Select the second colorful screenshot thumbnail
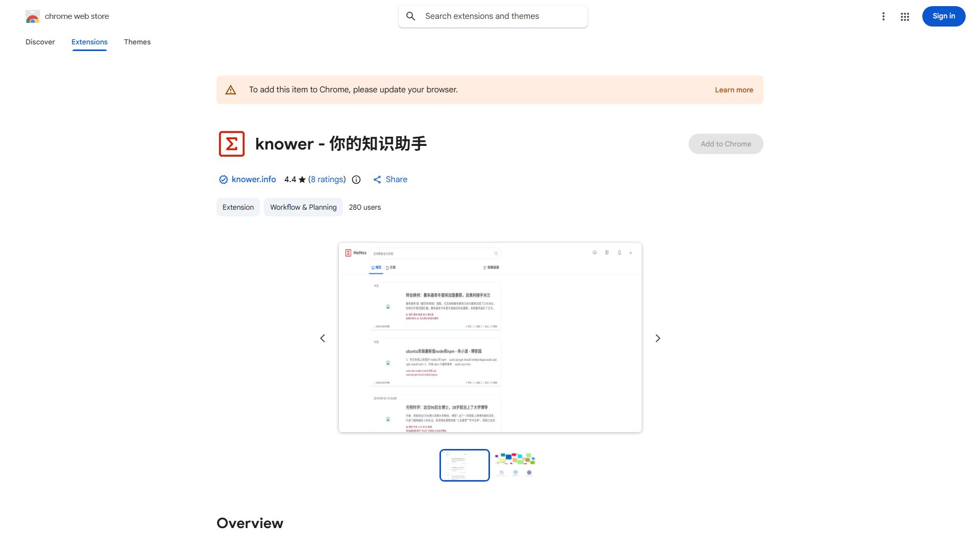This screenshot has height=551, width=980. click(x=514, y=465)
